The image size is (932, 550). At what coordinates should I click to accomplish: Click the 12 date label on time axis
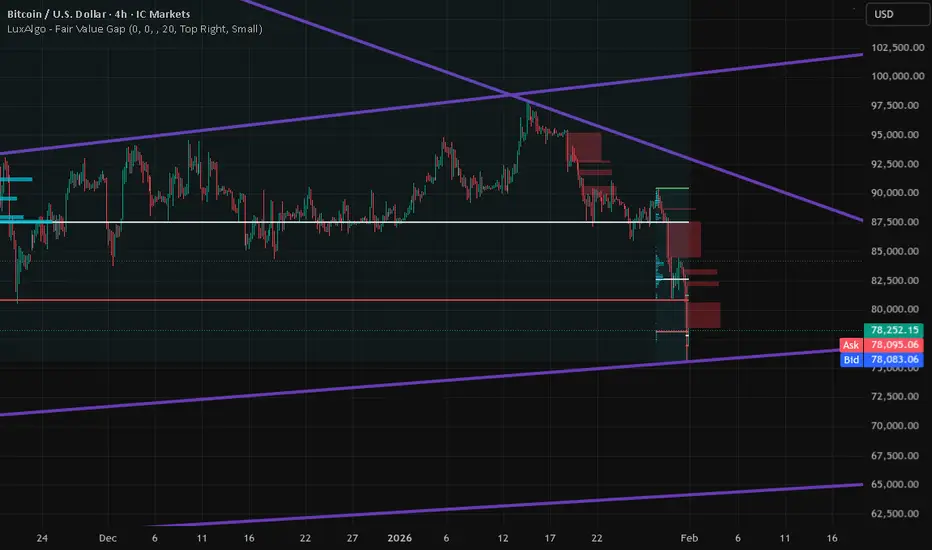[x=503, y=538]
